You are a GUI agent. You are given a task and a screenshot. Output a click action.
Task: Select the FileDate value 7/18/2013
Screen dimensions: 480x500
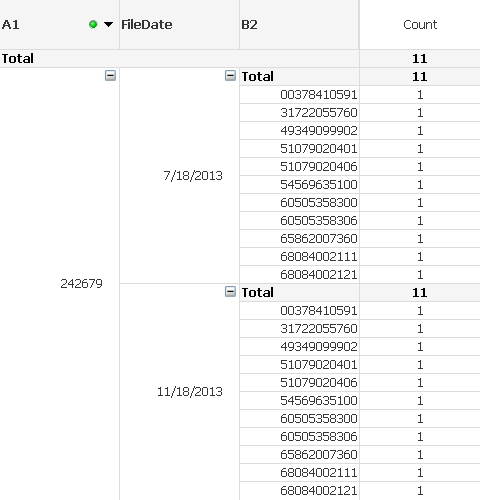click(193, 176)
